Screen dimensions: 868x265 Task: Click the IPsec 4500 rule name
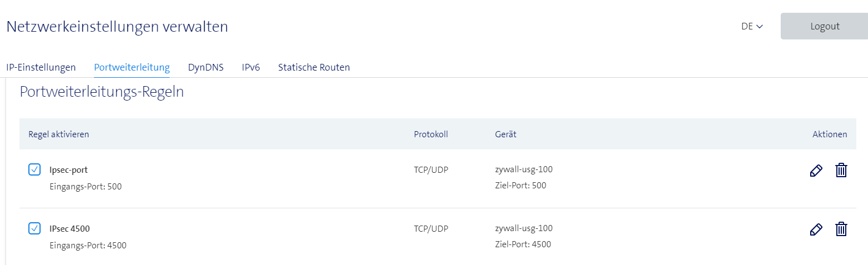[x=70, y=229]
